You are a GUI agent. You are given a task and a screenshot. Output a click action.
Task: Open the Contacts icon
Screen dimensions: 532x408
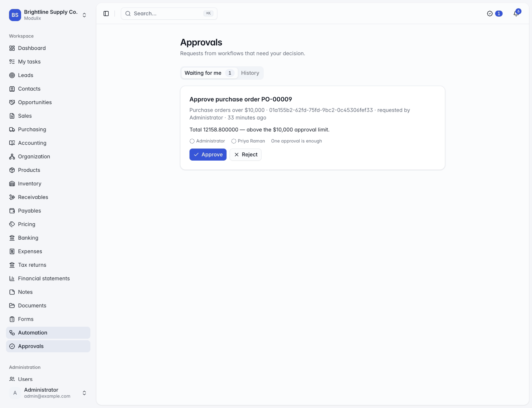pos(12,89)
